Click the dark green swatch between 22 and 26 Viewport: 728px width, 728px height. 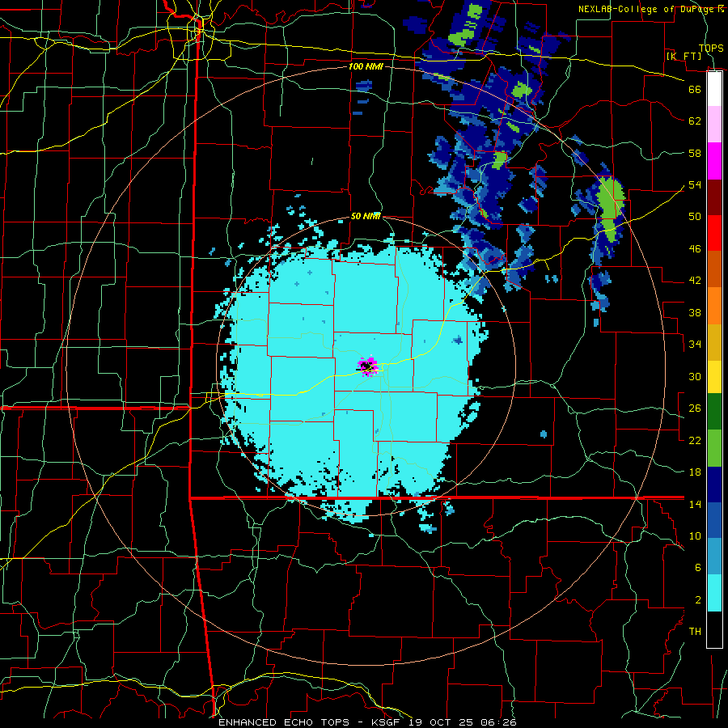(x=714, y=412)
